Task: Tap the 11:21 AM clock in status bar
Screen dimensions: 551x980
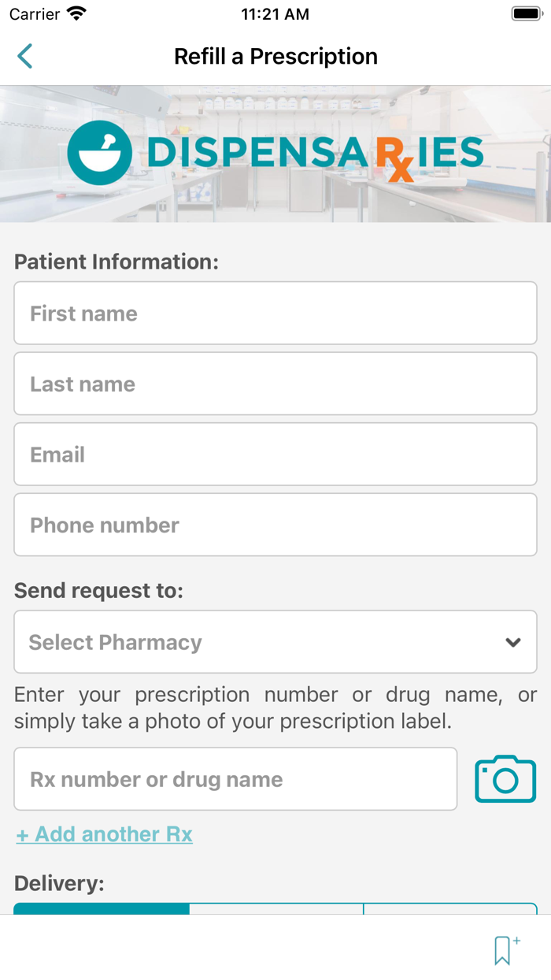Action: coord(275,14)
